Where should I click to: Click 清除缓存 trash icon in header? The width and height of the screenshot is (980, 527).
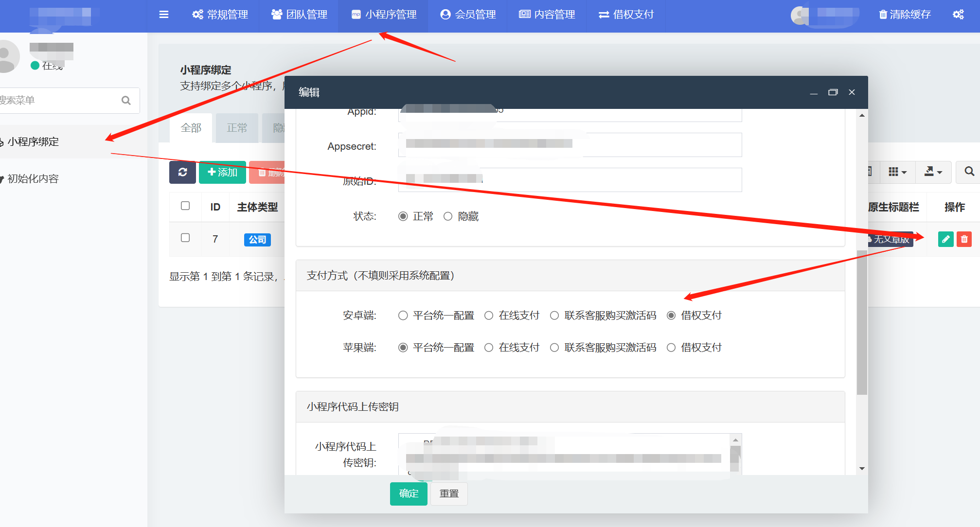click(883, 15)
